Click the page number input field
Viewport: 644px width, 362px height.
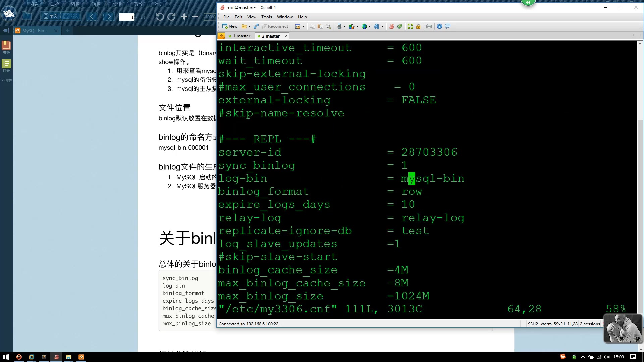tap(127, 17)
